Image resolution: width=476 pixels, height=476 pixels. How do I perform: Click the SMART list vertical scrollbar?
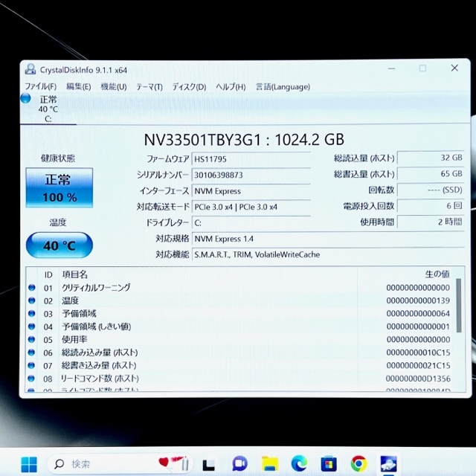(459, 306)
